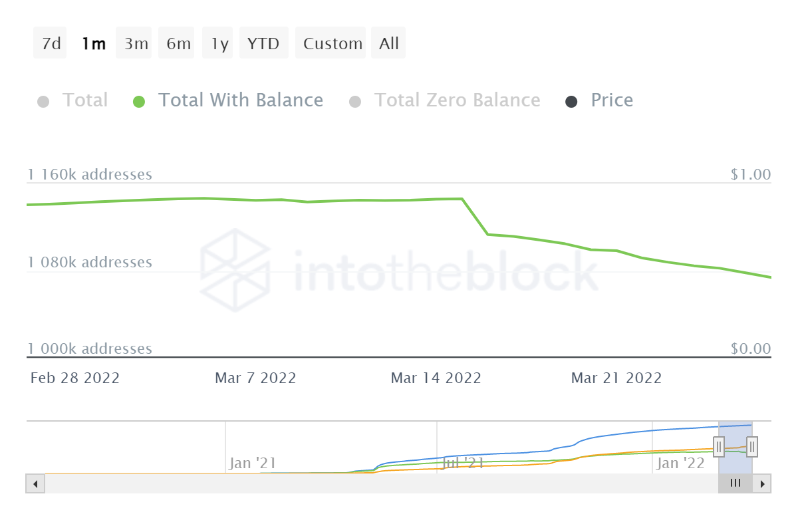Viewport: 798px width, 532px height.
Task: Click the left navigator range handle
Action: 719,446
